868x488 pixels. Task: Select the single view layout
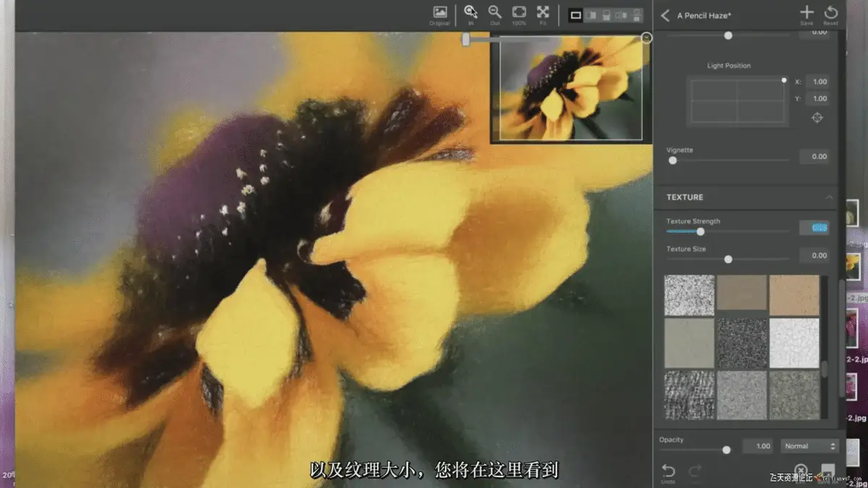(x=576, y=14)
